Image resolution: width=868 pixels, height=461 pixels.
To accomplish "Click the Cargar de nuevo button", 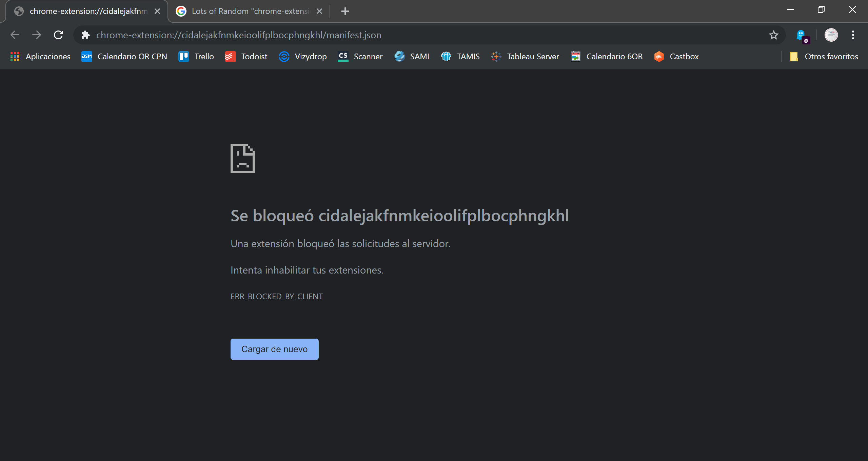I will point(274,349).
